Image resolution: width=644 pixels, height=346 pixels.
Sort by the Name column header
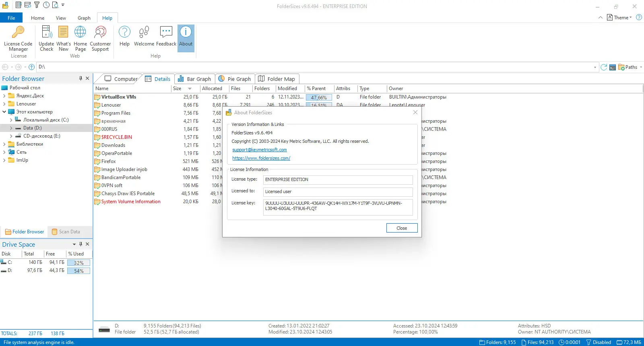pyautogui.click(x=133, y=89)
